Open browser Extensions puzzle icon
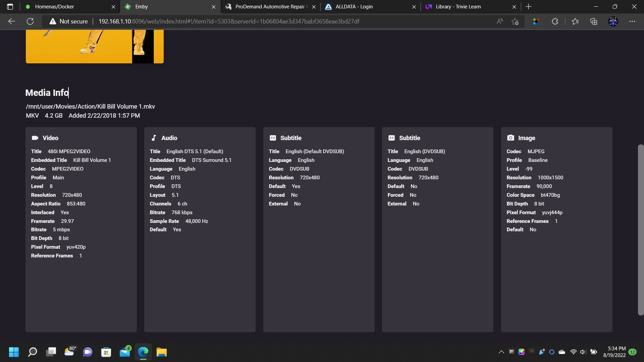Viewport: 644px width, 362px height. (555, 21)
